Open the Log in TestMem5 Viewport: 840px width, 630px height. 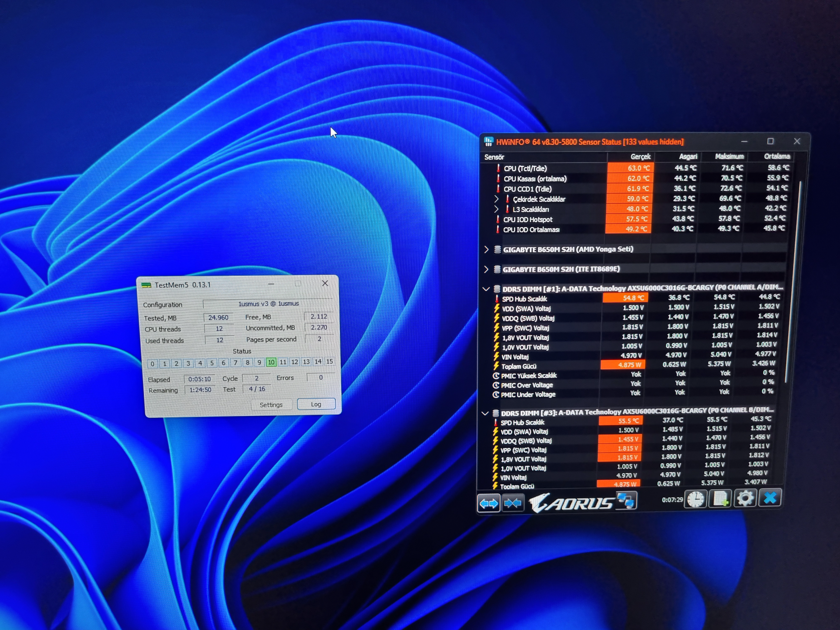(316, 404)
